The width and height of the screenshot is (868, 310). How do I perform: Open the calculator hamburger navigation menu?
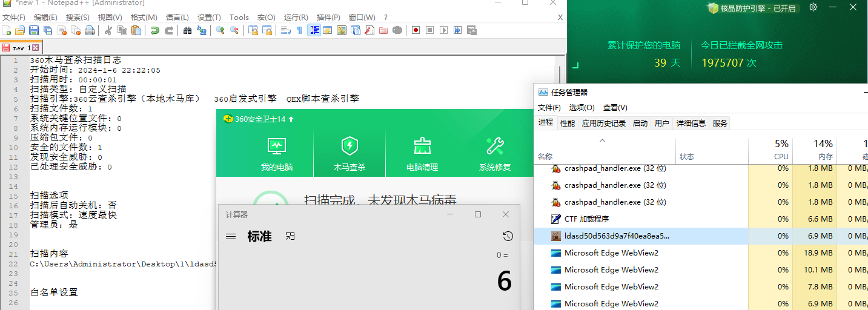pyautogui.click(x=231, y=236)
